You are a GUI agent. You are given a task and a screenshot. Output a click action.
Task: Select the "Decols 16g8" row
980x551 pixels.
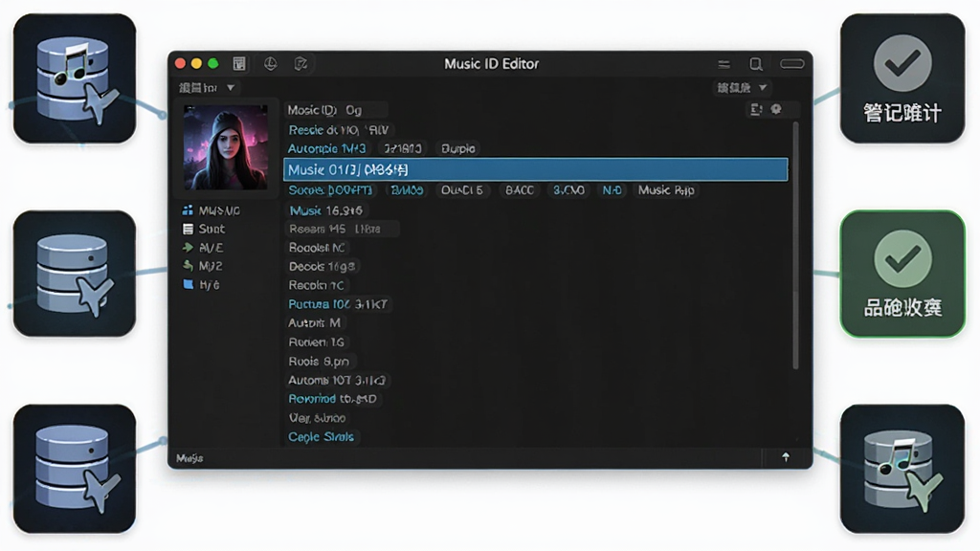322,266
